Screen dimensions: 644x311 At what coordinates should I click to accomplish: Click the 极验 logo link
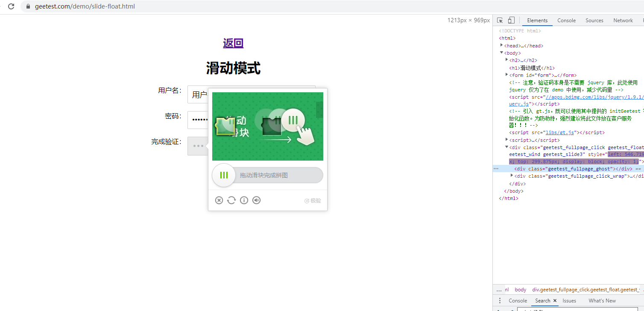pos(313,200)
